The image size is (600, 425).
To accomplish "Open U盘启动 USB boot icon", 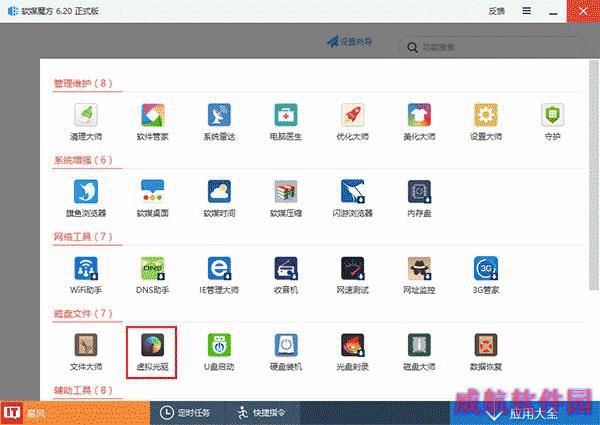I will [x=219, y=345].
